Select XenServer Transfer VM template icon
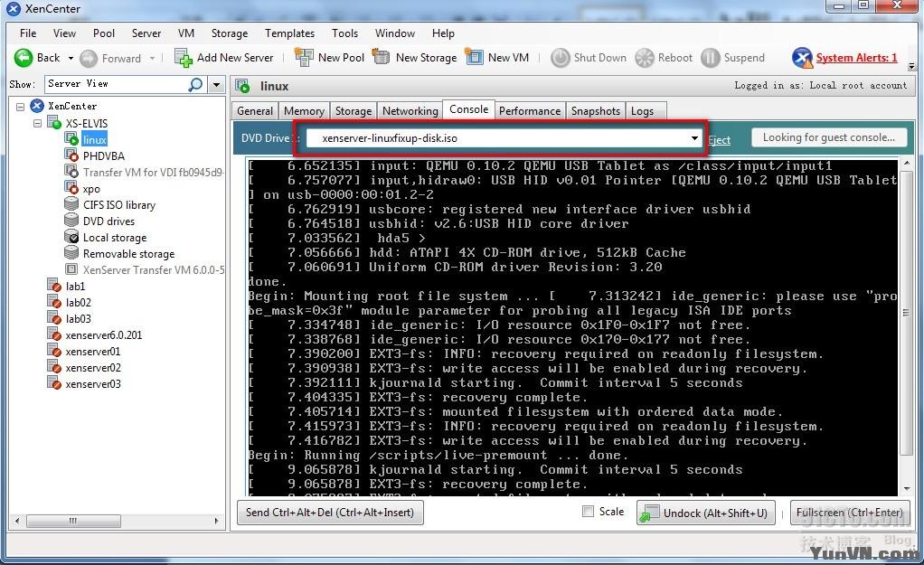Image resolution: width=924 pixels, height=565 pixels. click(71, 269)
